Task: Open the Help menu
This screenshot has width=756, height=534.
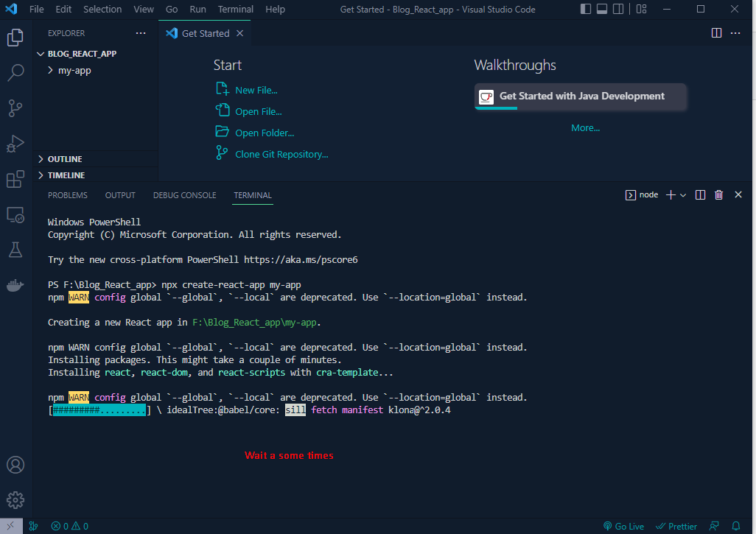Action: tap(275, 9)
